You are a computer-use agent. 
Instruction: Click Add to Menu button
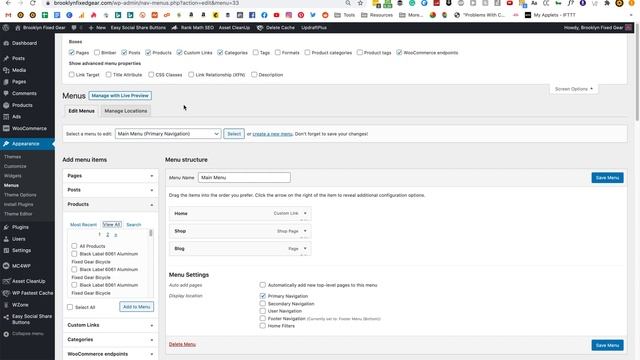(x=136, y=307)
